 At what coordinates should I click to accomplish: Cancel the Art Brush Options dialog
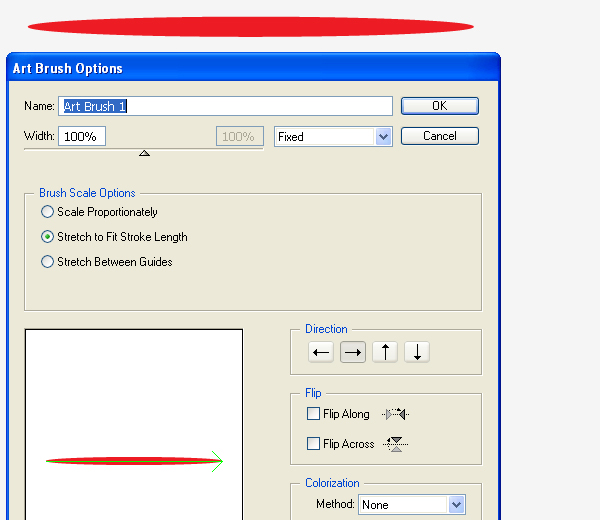[440, 136]
